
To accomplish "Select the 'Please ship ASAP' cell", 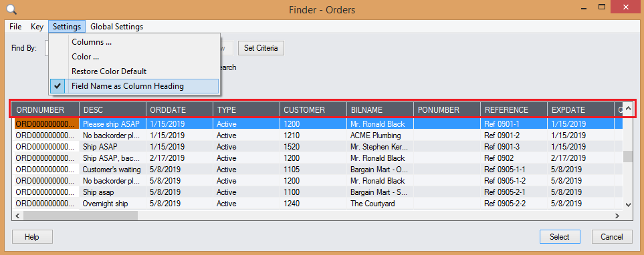I will (x=112, y=123).
